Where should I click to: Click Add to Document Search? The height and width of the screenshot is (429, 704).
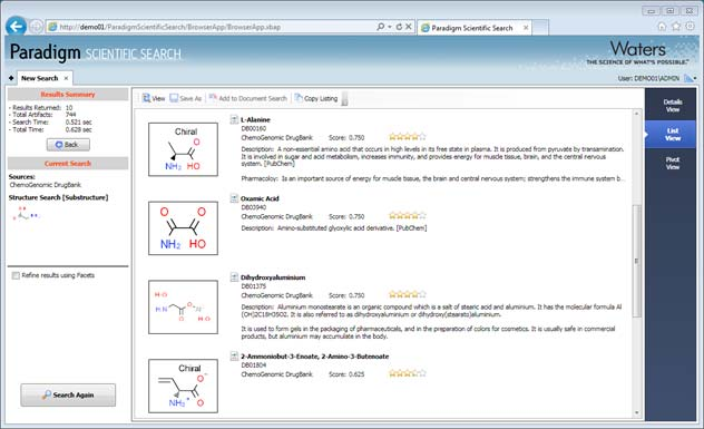[x=248, y=98]
